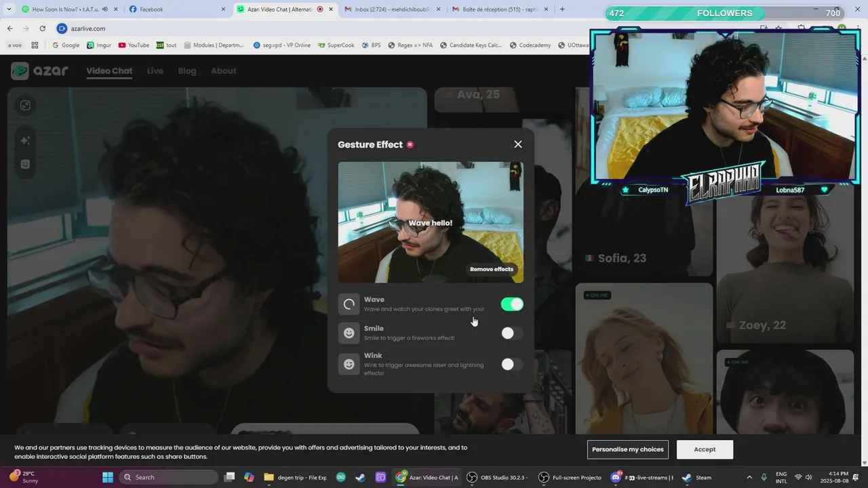This screenshot has width=868, height=488.
Task: Reload the page
Action: 42,28
